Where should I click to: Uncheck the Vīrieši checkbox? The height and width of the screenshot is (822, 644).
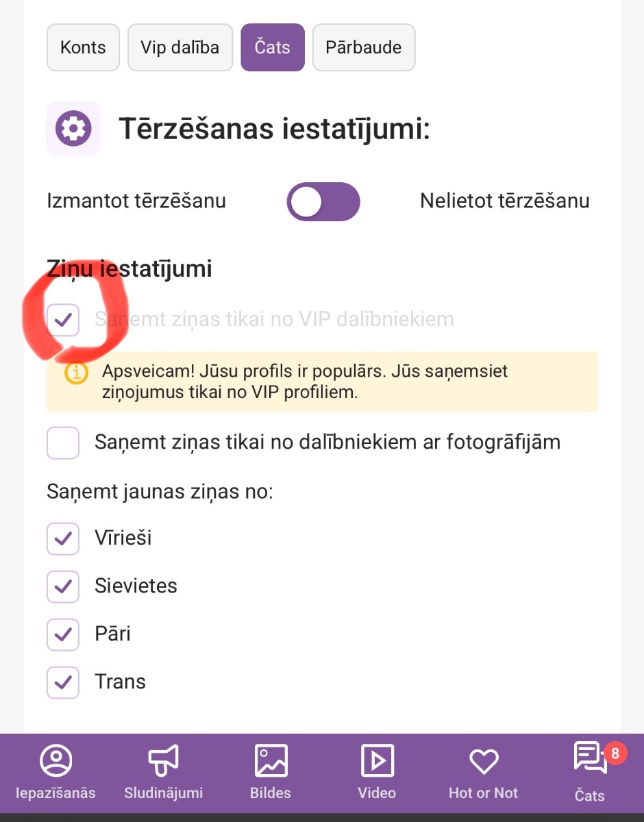click(64, 538)
